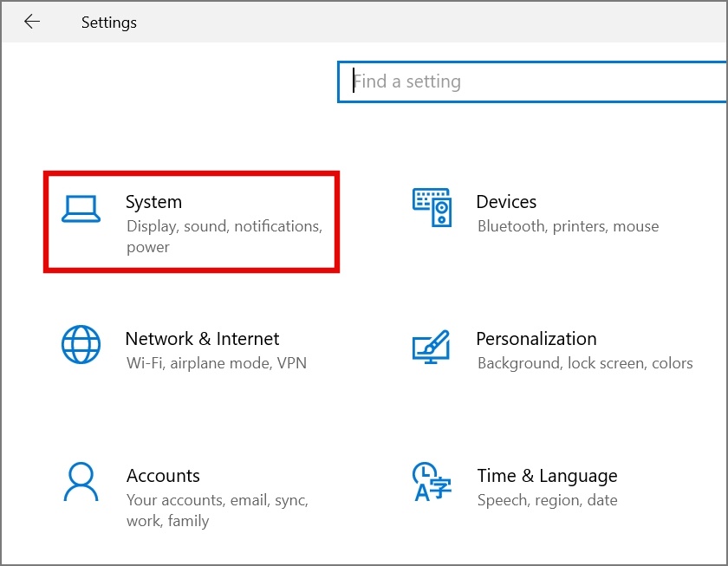Open the Devices settings label
Viewport: 728px width, 566px height.
pyautogui.click(x=506, y=202)
